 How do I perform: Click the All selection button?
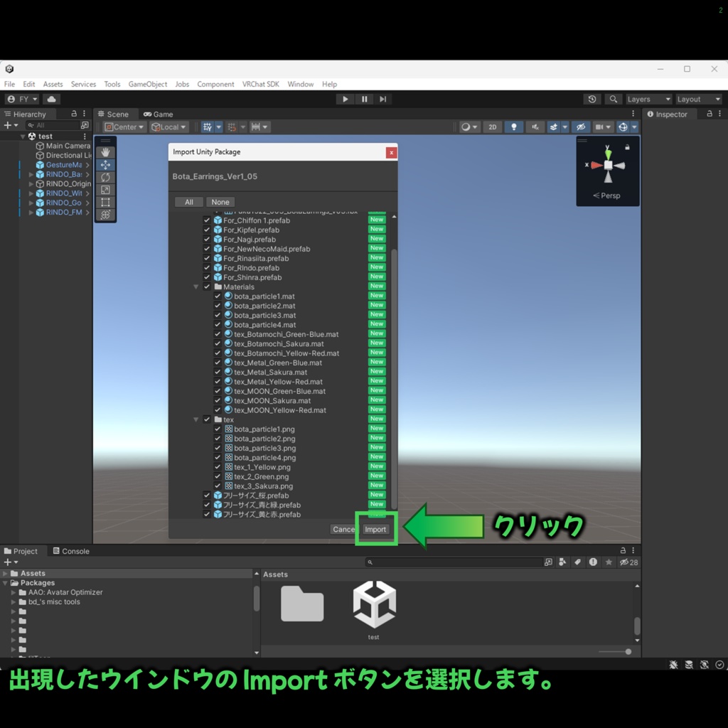[x=189, y=202]
